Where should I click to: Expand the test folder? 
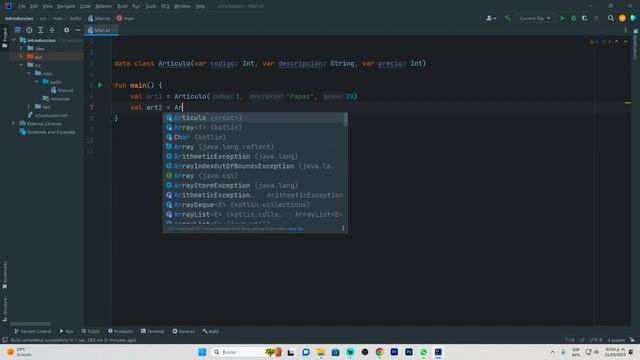tap(29, 107)
